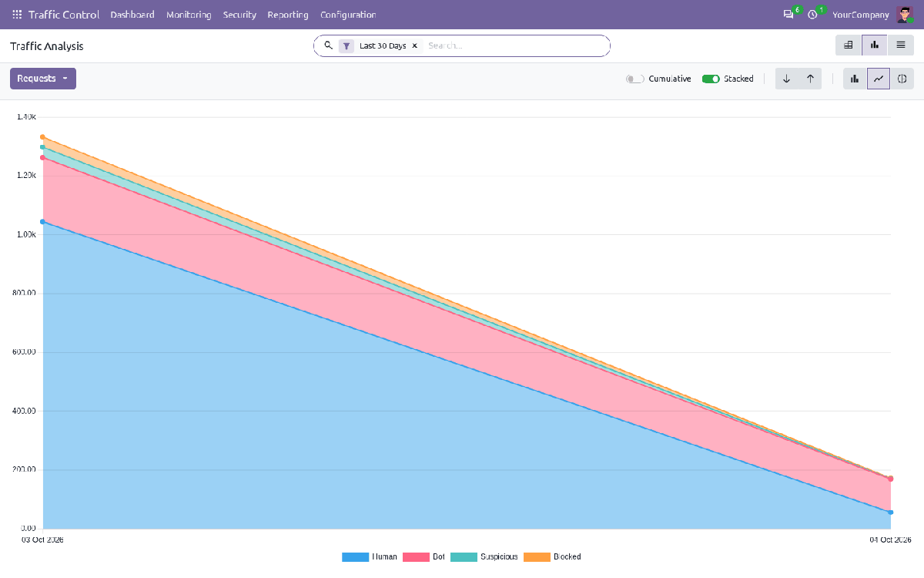Open the Reporting menu
This screenshot has height=578, width=924.
point(288,15)
